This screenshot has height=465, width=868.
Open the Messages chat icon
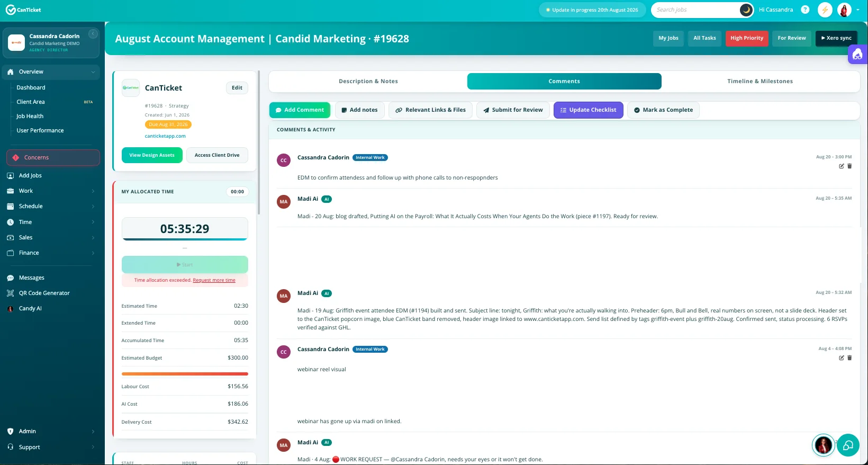pyautogui.click(x=10, y=278)
